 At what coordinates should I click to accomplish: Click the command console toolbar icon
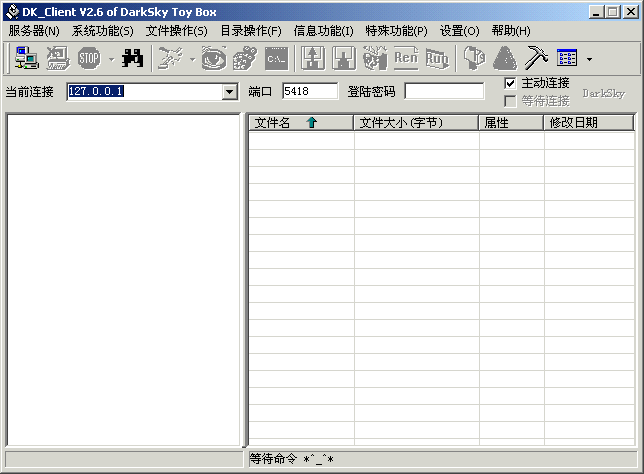click(x=276, y=58)
